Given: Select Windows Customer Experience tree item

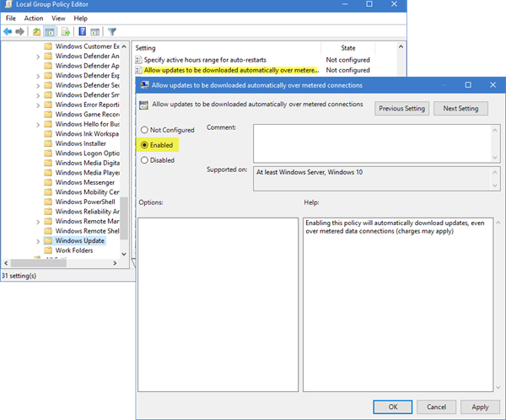Looking at the screenshot, I should [87, 46].
